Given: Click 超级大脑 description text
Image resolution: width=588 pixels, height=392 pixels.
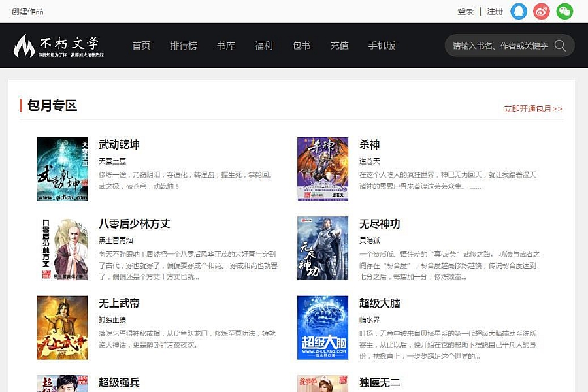Looking at the screenshot, I should coord(448,345).
